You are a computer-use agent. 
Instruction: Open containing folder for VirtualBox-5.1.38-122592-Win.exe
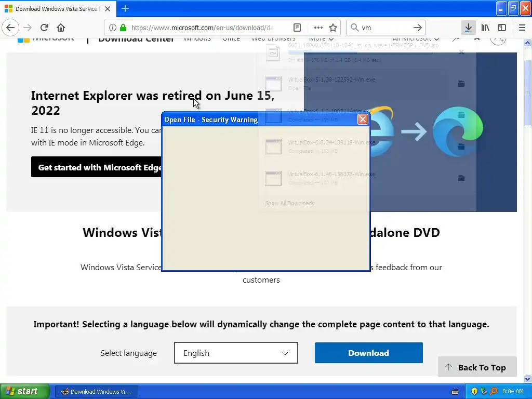[461, 84]
